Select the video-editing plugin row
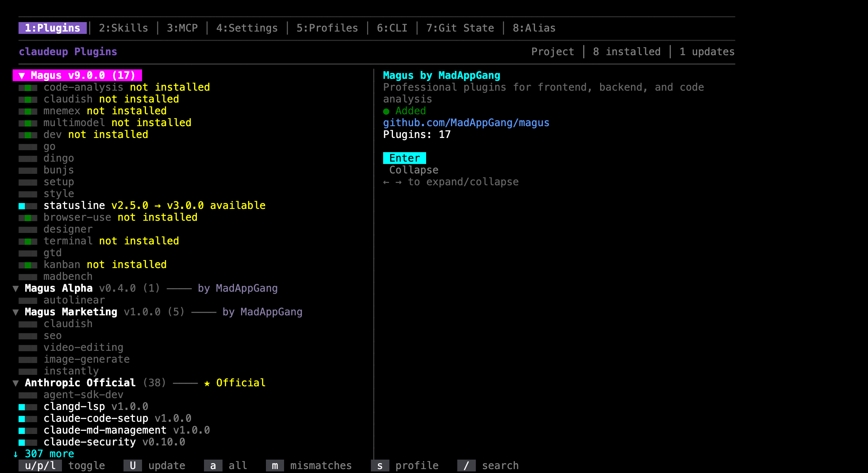The image size is (868, 473). 71,347
